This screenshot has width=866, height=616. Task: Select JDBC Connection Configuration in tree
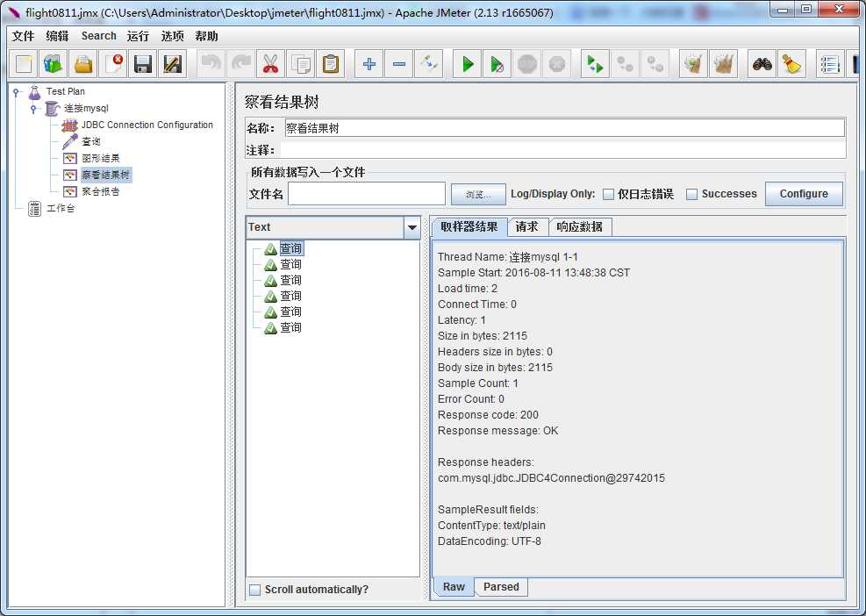(147, 125)
